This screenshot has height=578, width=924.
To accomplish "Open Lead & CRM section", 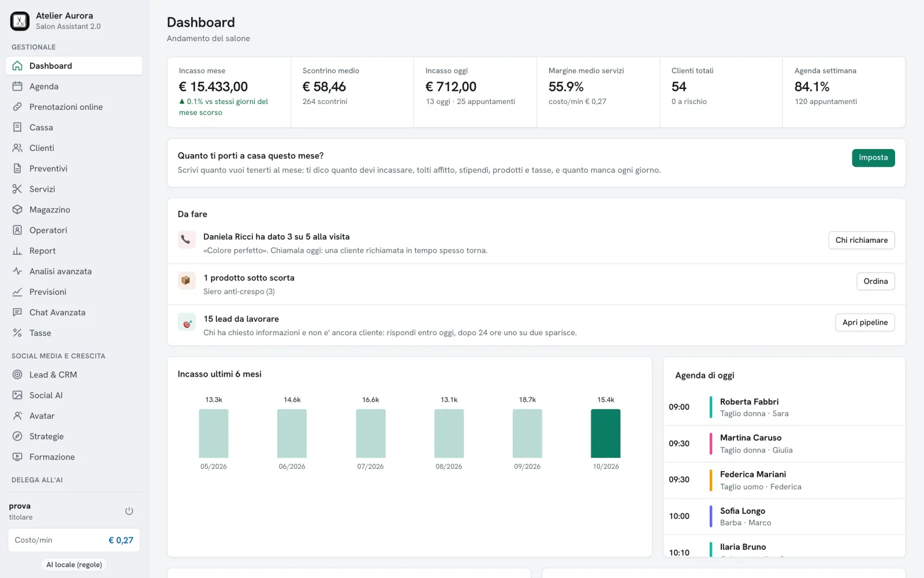I will [74, 375].
